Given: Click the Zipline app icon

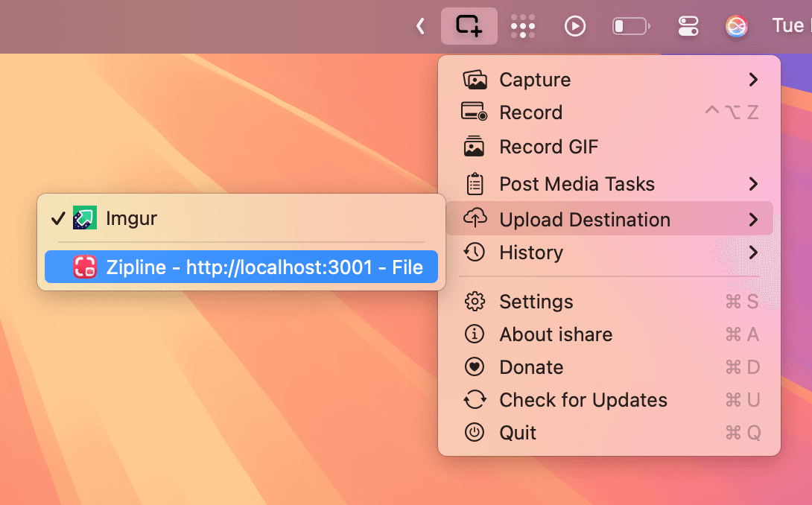Looking at the screenshot, I should [x=85, y=267].
